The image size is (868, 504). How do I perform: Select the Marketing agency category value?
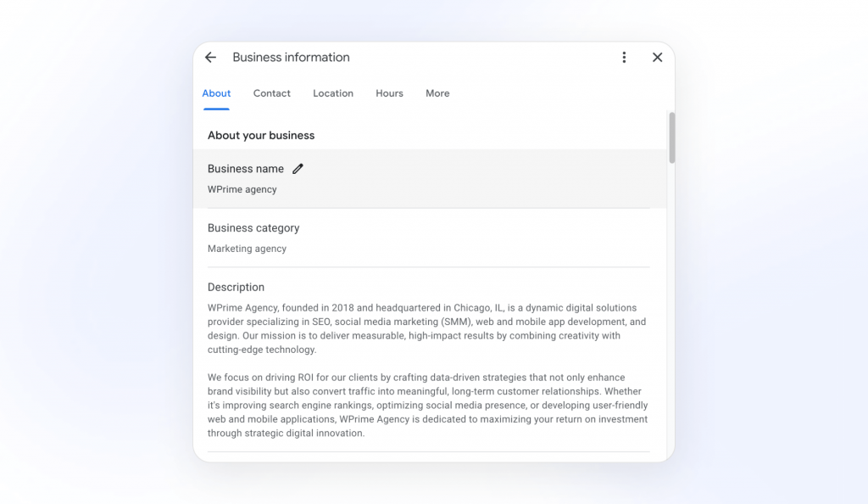[247, 249]
